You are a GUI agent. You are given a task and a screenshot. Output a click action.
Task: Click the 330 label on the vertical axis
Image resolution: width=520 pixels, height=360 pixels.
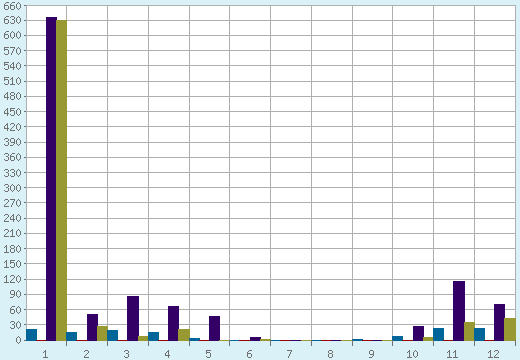[12, 173]
